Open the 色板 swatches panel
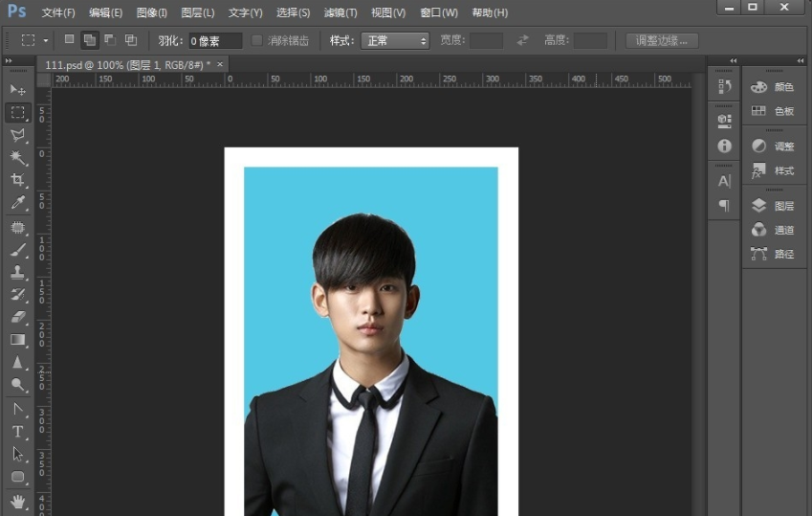 (774, 111)
